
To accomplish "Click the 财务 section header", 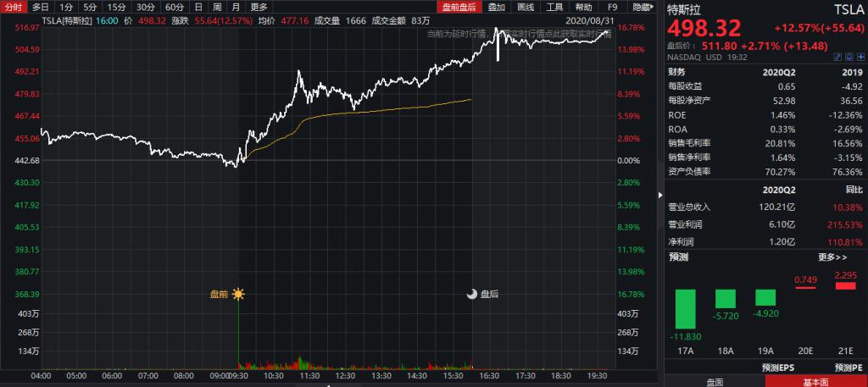I will click(x=676, y=72).
